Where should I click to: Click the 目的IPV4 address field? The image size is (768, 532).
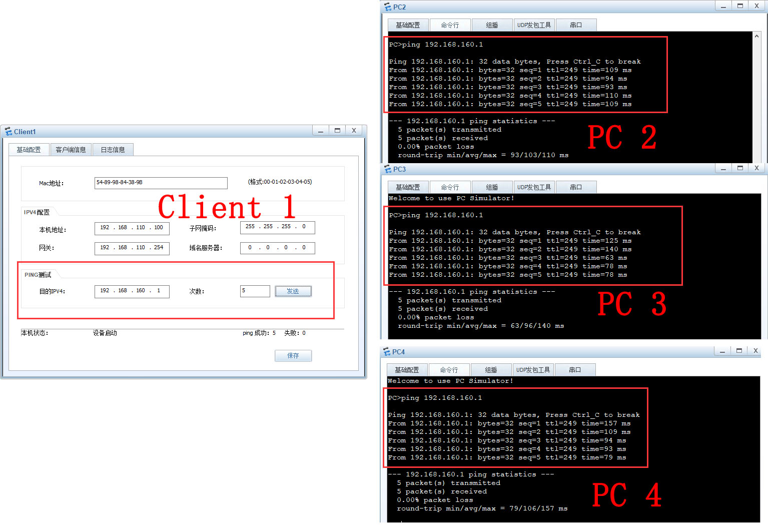pos(132,291)
